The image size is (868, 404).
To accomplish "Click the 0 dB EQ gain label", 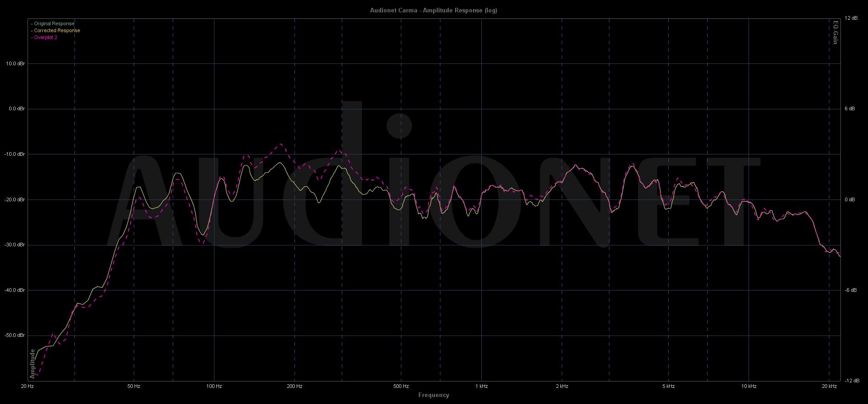I will point(850,199).
